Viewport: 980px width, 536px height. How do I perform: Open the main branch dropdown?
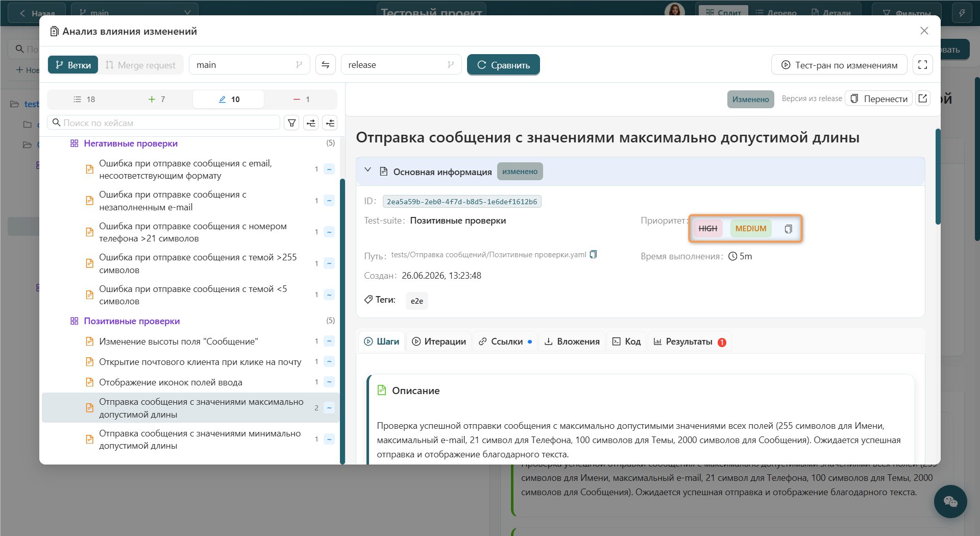click(249, 65)
